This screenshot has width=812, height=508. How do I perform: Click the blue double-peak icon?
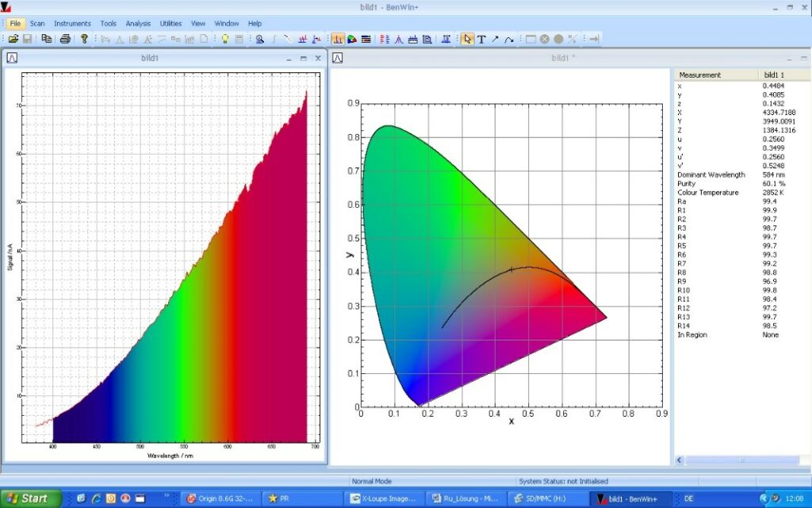[x=446, y=39]
